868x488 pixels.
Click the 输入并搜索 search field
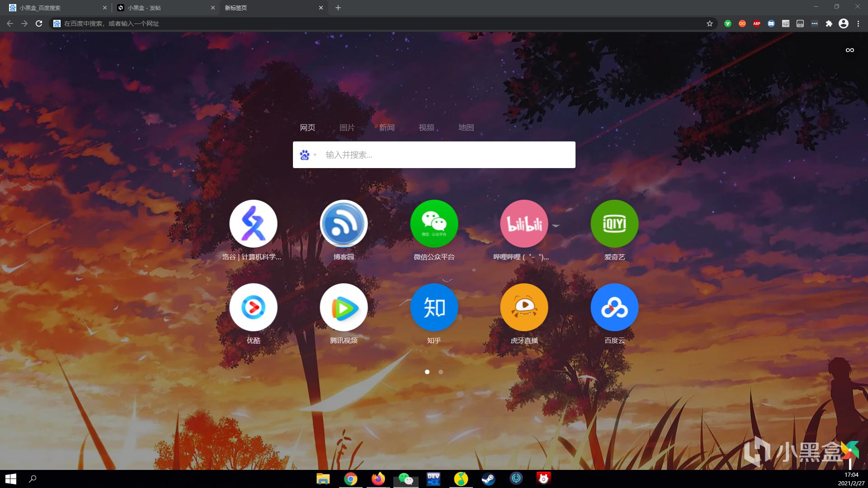coord(448,155)
